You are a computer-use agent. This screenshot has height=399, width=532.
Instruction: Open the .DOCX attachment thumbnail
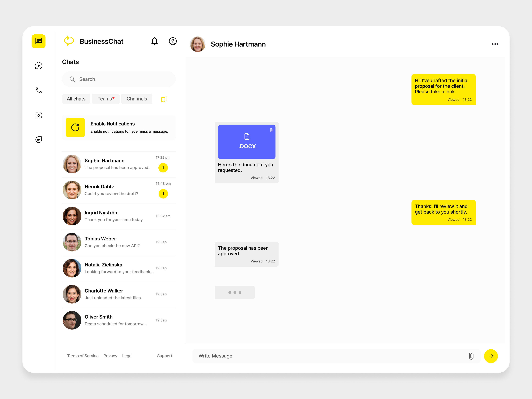tap(246, 142)
